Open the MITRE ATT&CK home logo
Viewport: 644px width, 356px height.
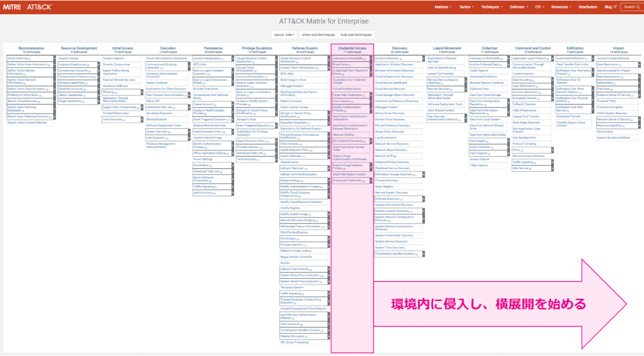coord(27,7)
